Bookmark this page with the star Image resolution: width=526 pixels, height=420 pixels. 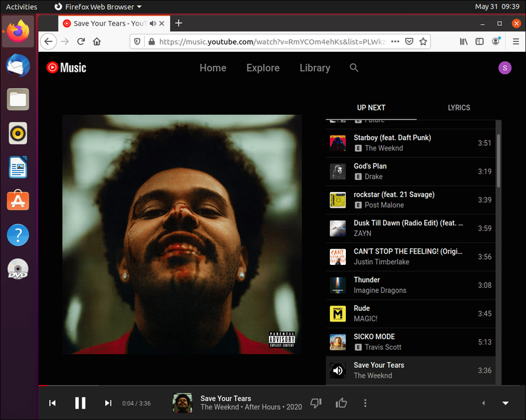tap(423, 41)
